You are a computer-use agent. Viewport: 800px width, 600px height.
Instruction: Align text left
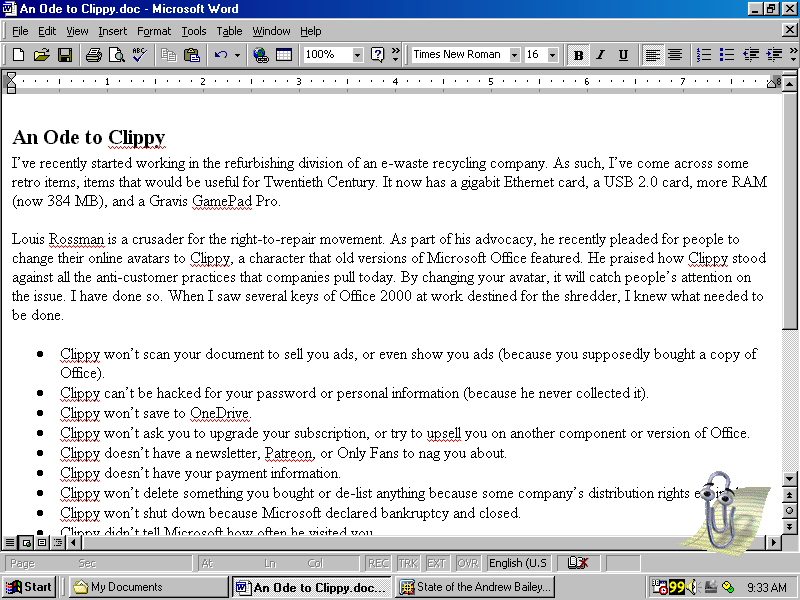click(653, 55)
